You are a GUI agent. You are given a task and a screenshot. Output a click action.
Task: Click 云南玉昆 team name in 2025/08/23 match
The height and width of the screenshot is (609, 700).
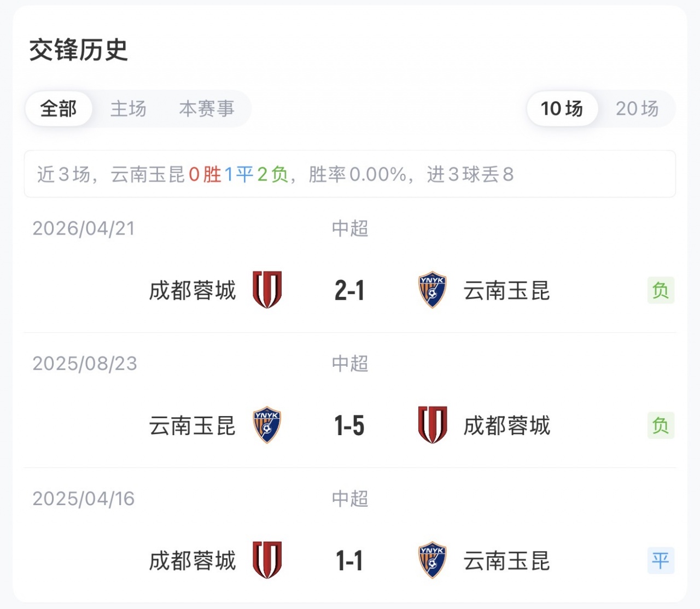(192, 425)
